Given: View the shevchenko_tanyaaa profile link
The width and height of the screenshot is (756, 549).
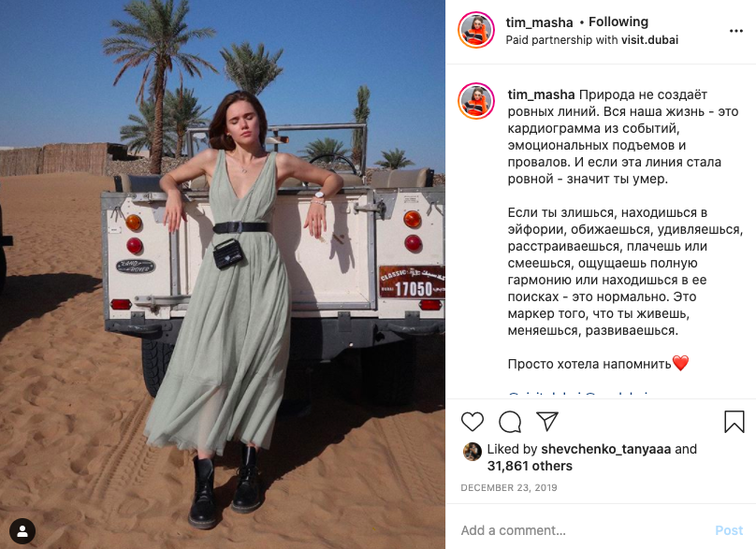Looking at the screenshot, I should 605,449.
